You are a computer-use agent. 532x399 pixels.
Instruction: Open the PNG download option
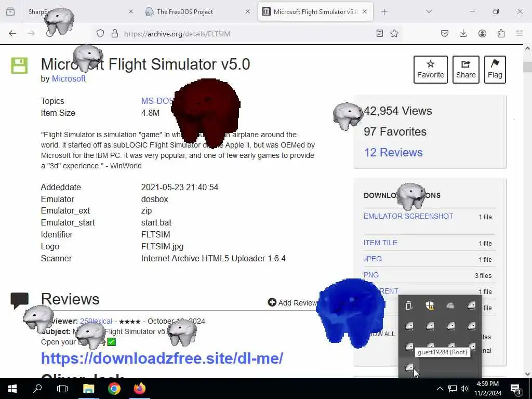(x=371, y=275)
